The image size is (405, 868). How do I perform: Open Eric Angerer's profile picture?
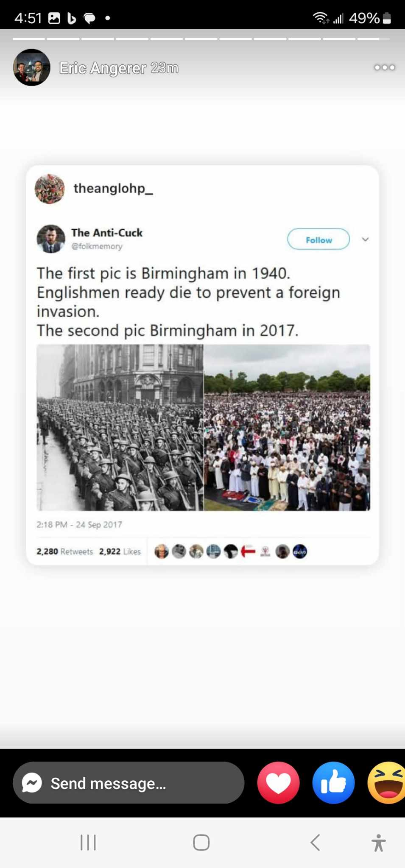pos(32,67)
